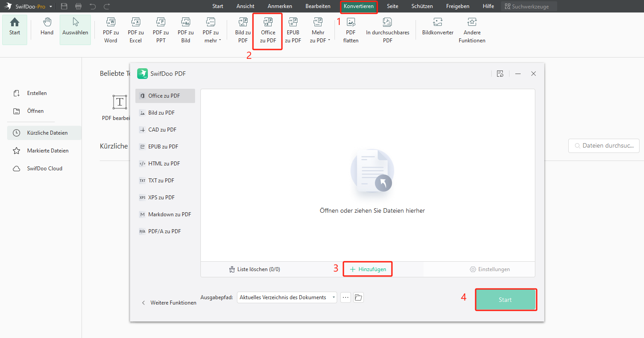Open PDF zu Bild converter
Screen dimensions: 644x338
186,30
